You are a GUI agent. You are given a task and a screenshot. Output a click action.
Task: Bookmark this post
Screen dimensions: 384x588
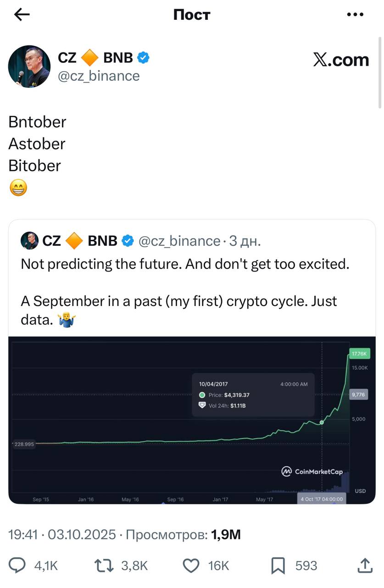[278, 565]
